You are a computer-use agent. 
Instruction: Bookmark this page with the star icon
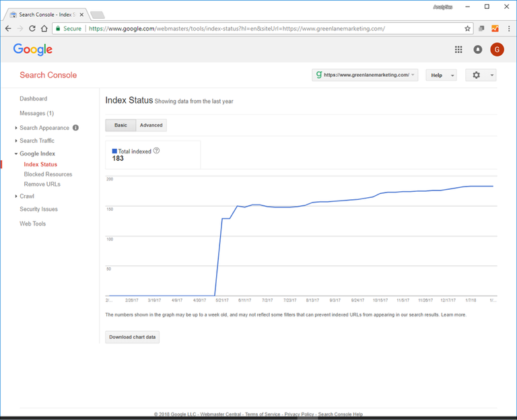pyautogui.click(x=467, y=29)
